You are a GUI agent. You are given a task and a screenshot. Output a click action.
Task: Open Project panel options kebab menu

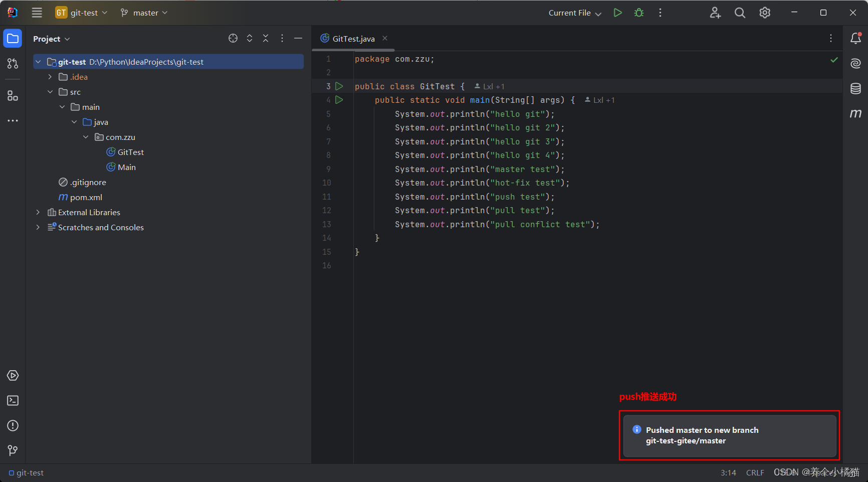282,38
